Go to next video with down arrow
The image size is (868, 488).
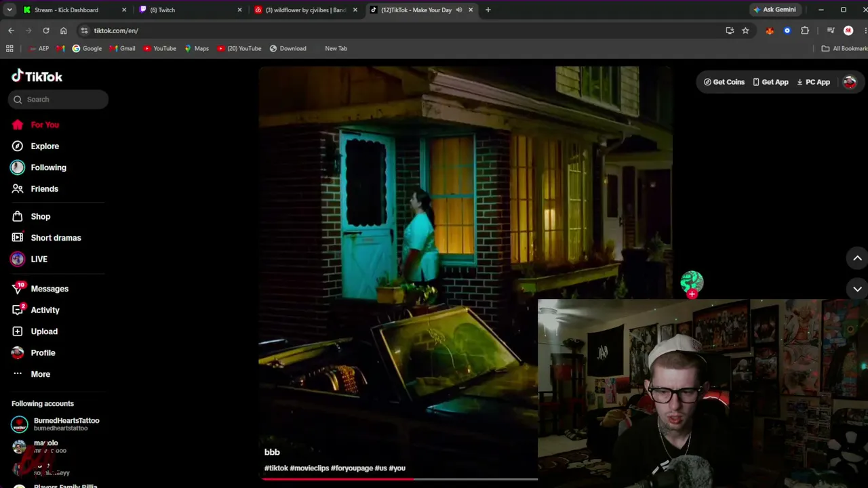point(857,289)
